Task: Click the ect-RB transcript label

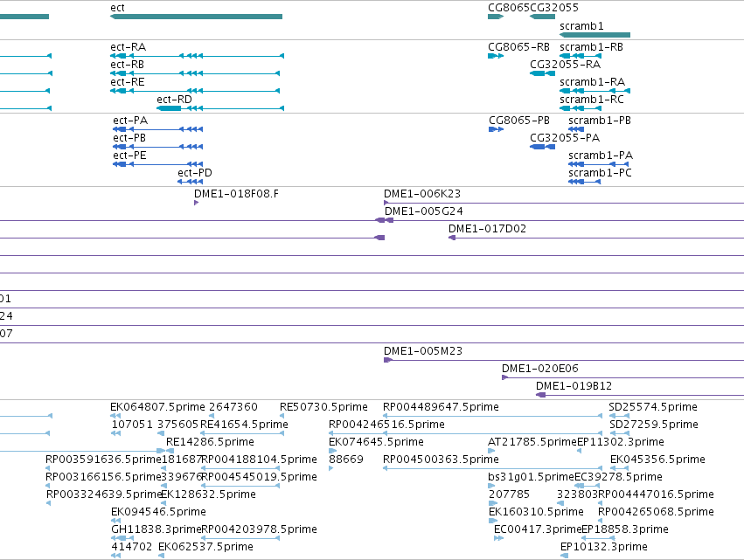Action: (x=127, y=65)
